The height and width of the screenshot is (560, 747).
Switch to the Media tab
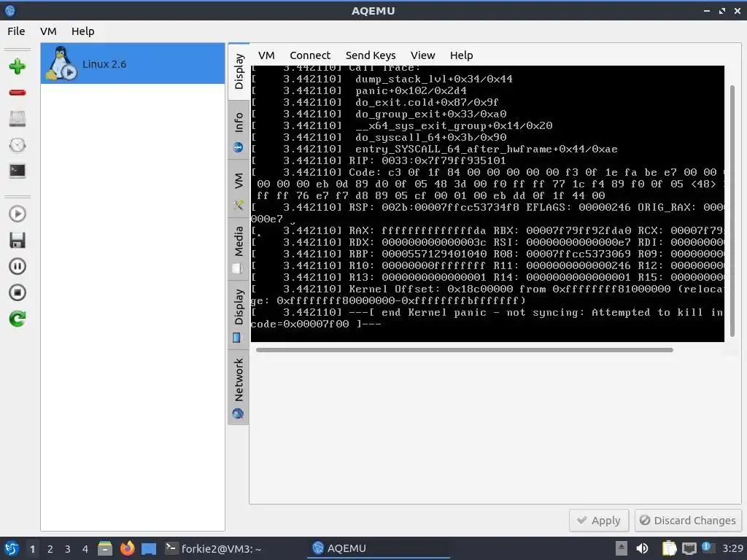(x=239, y=249)
